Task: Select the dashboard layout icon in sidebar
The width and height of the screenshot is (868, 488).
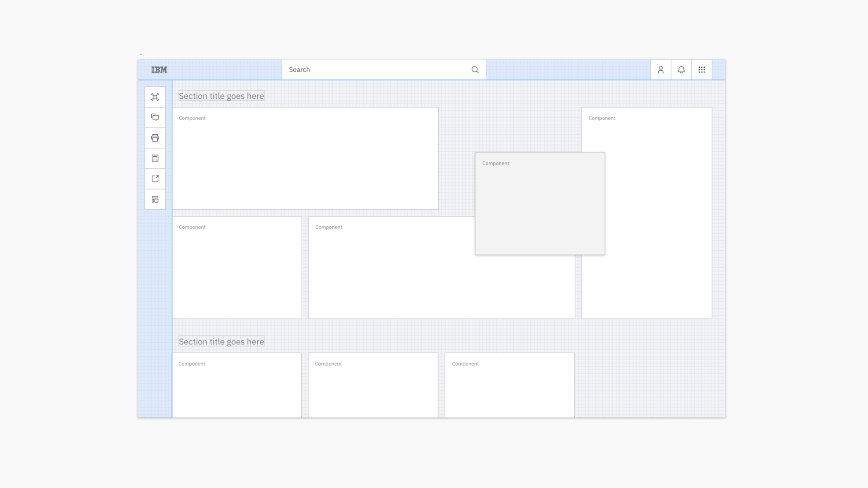Action: 155,199
